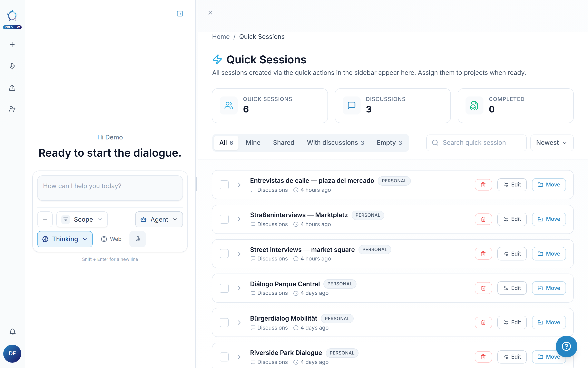Delete Entrevistas de calle session
Viewport: 588px width, 368px height.
tap(483, 185)
